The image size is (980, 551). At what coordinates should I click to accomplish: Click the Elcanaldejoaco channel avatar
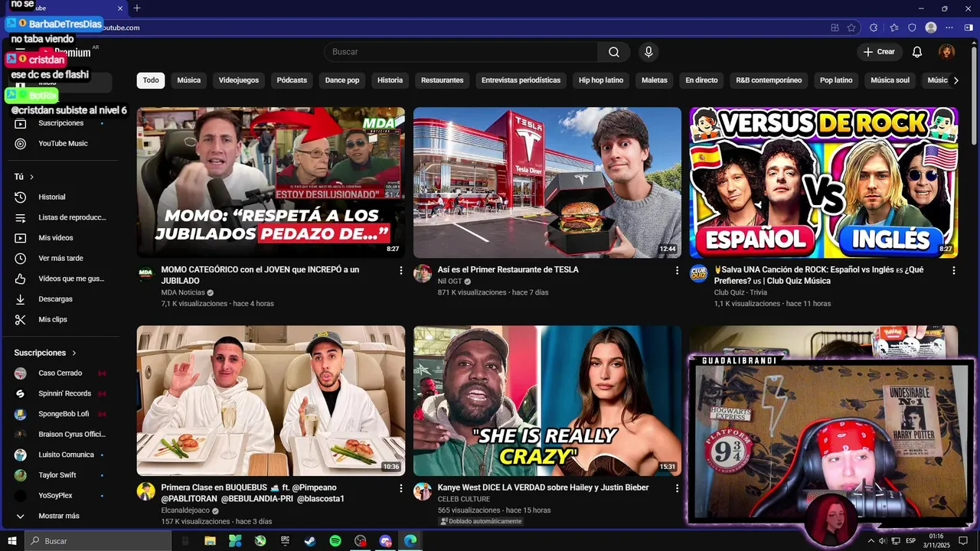pos(145,491)
